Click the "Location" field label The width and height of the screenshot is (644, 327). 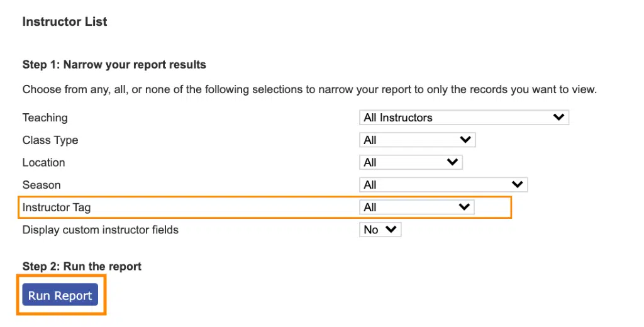[x=43, y=163]
